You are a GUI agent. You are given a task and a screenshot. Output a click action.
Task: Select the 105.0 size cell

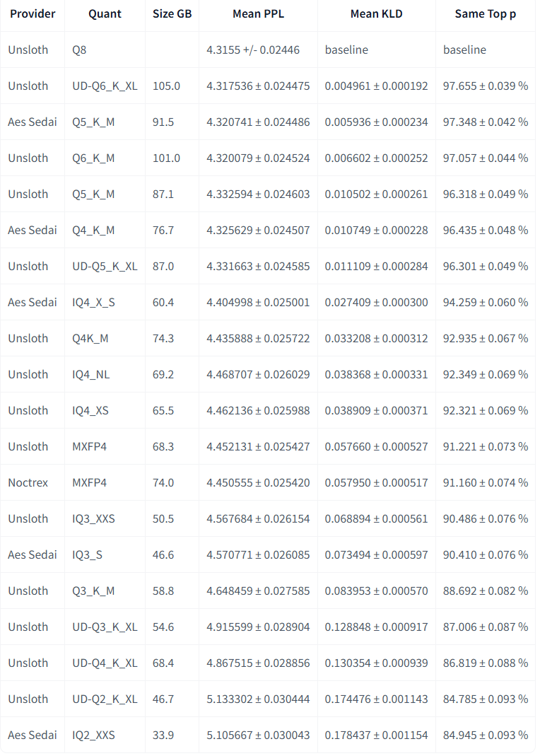point(166,86)
